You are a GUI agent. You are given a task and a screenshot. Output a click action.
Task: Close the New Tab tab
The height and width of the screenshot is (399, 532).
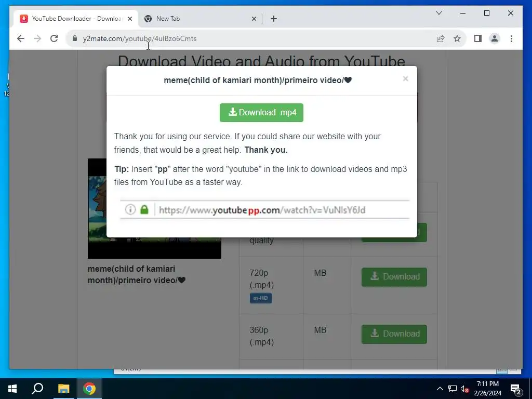pos(254,19)
